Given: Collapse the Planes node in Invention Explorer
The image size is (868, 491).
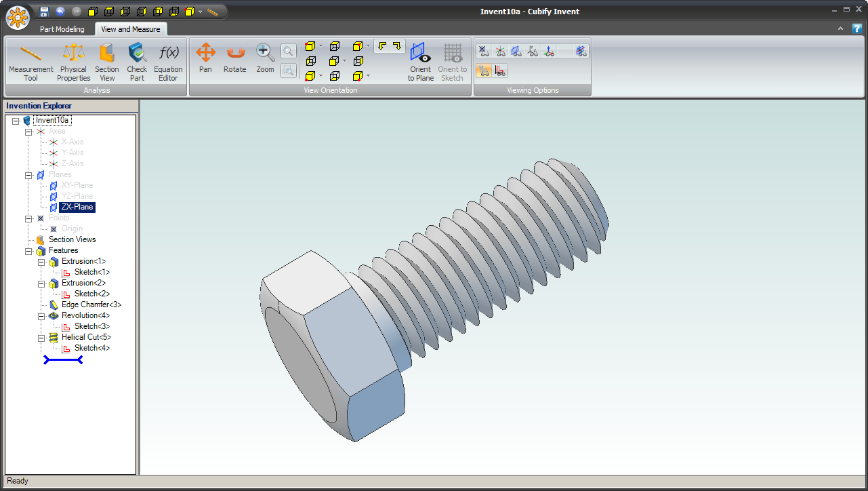Looking at the screenshot, I should [28, 174].
